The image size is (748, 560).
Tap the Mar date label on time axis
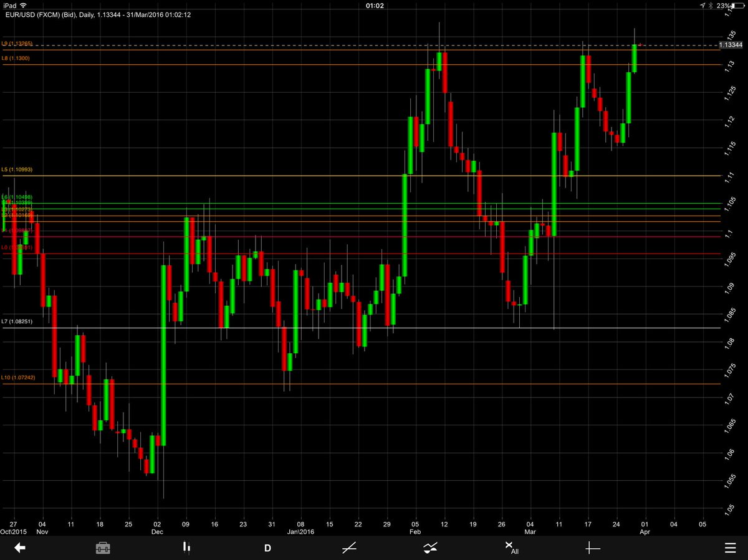530,533
